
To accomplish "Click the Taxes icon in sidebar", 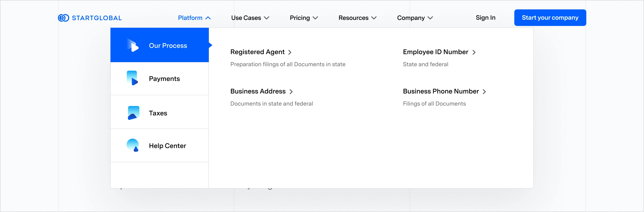I will click(x=133, y=113).
